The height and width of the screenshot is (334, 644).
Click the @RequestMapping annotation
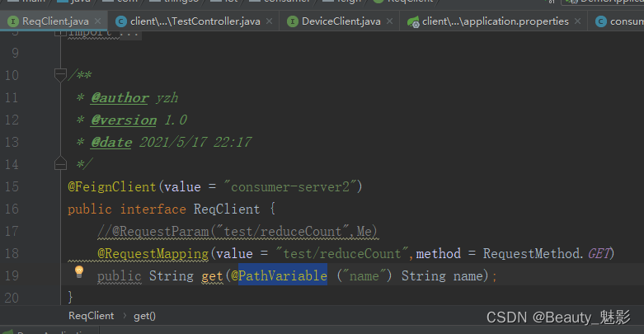[153, 253]
